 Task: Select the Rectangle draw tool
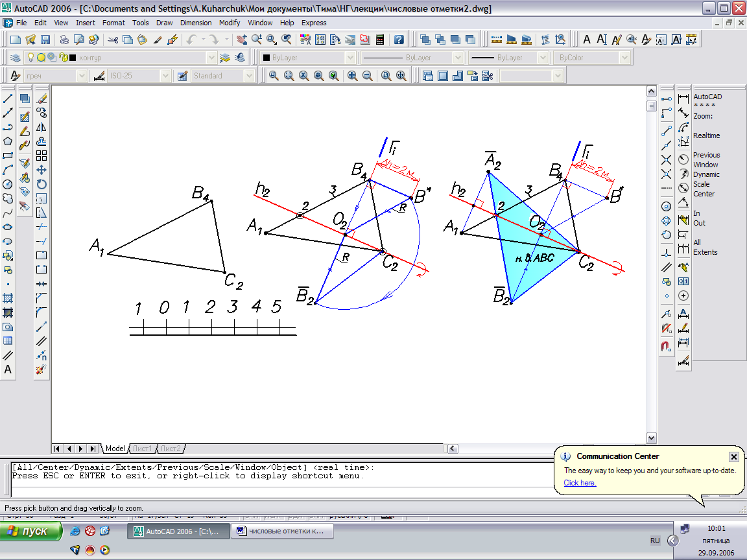point(8,156)
